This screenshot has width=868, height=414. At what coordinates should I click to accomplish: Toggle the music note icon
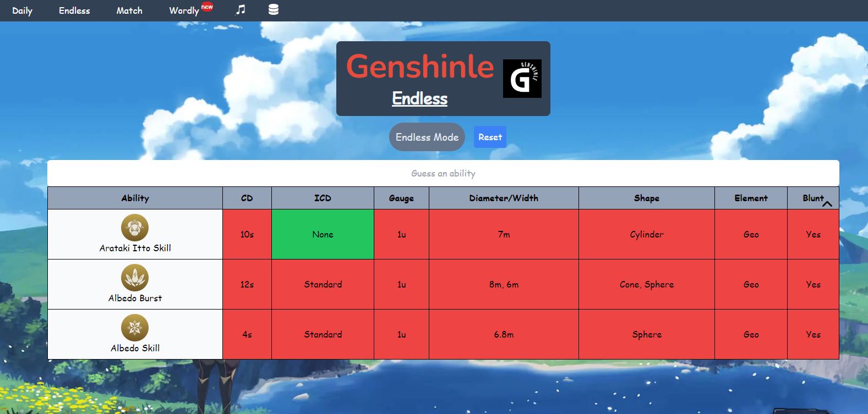click(x=241, y=9)
